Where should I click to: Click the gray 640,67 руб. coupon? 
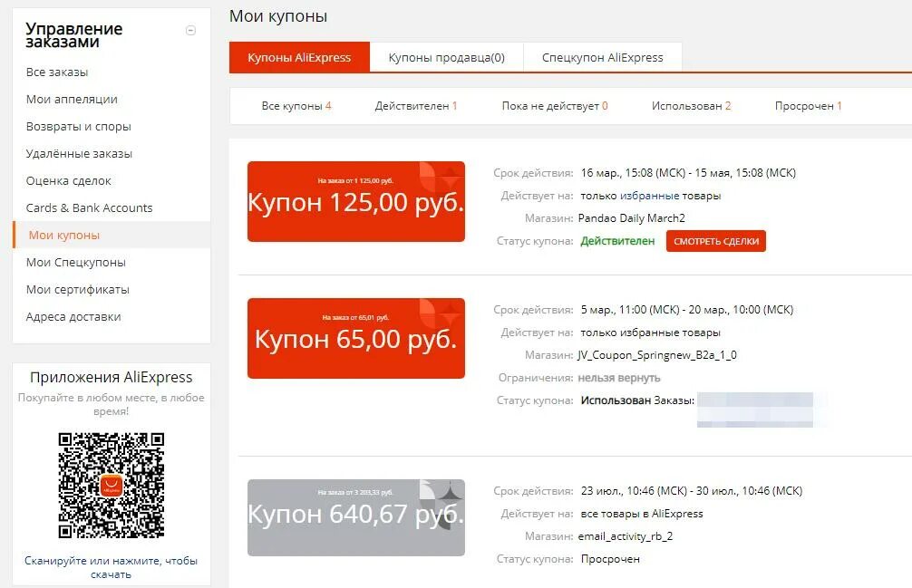pyautogui.click(x=355, y=517)
